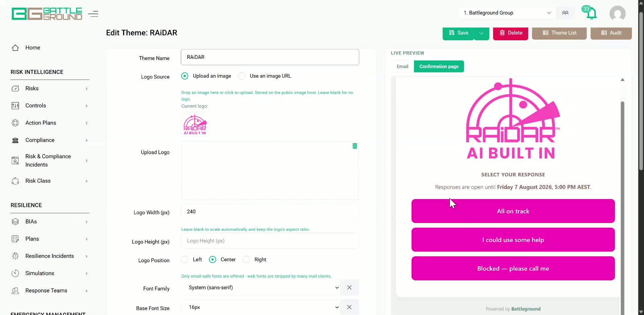Clear the Font Family selection

350,287
